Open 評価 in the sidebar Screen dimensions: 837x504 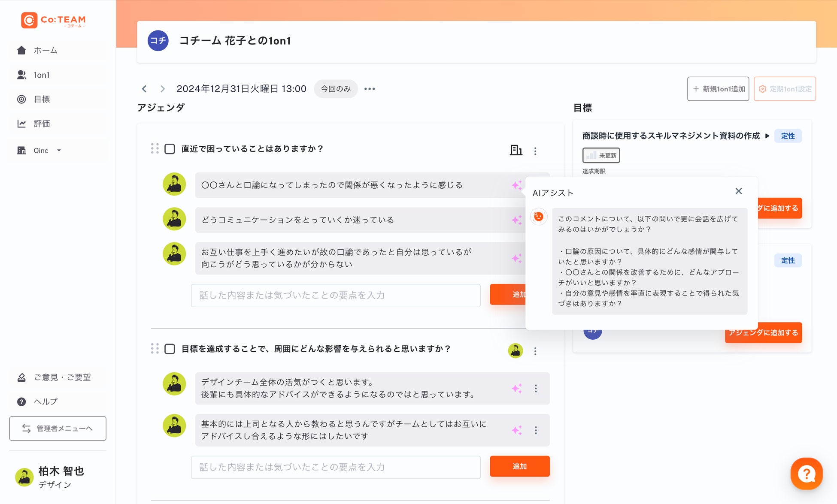coord(42,124)
